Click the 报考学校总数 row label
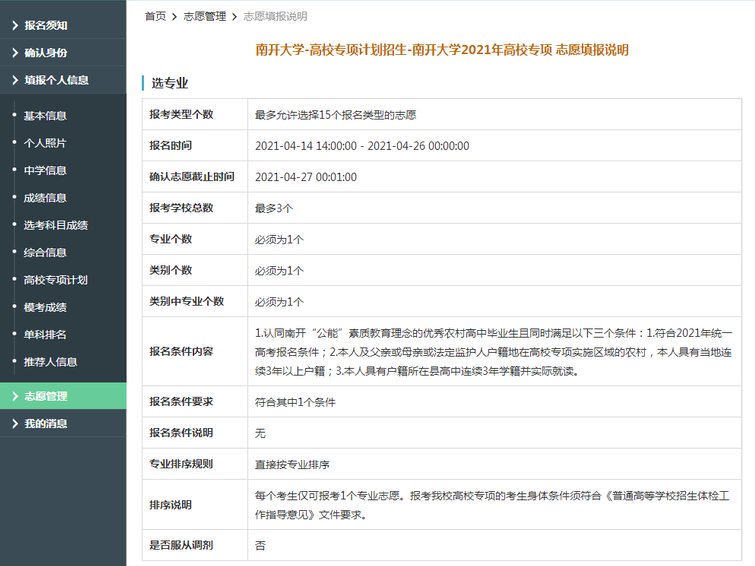Screen dimensions: 755x566 pyautogui.click(x=181, y=208)
